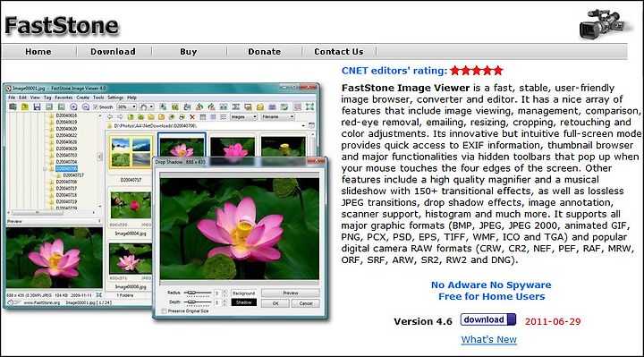Image resolution: width=644 pixels, height=357 pixels.
Task: Click OK in the Drop Shadow dialog
Action: 275,303
